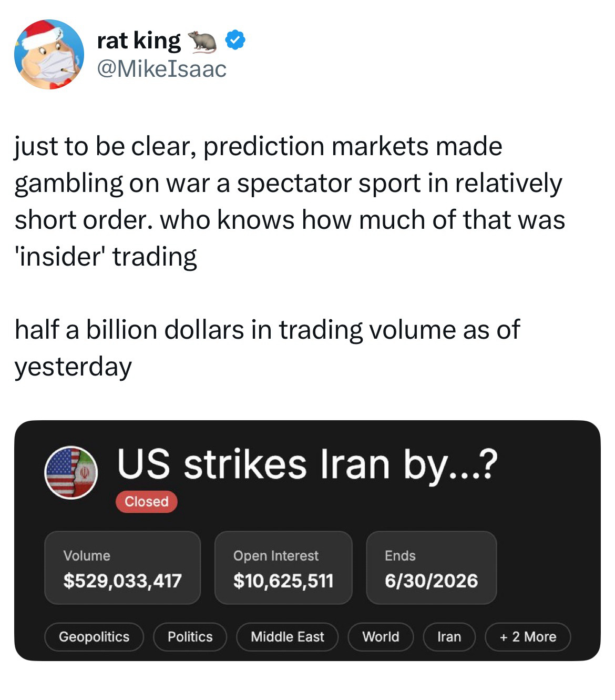Expand the + 2 More tags
615x700 pixels.
click(x=527, y=637)
